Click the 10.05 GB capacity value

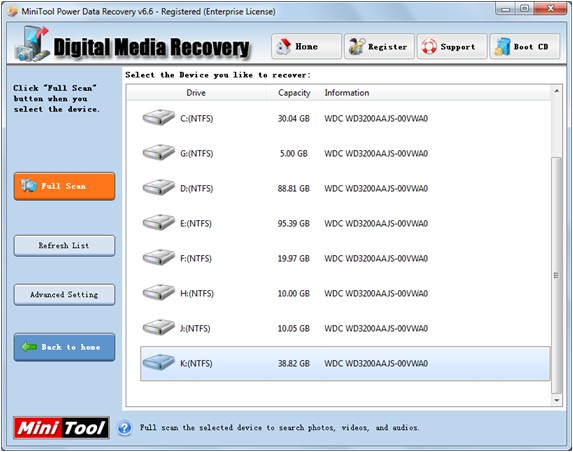tap(294, 328)
